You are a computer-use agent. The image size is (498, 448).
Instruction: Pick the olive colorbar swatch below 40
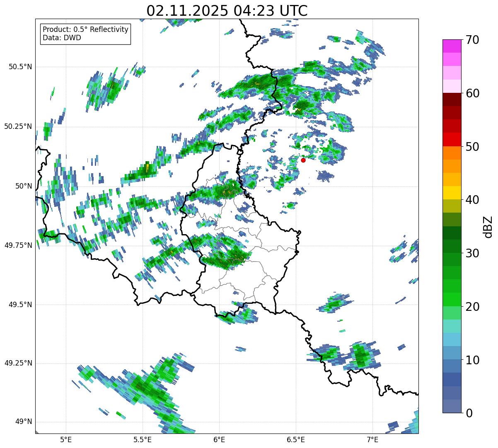point(452,206)
